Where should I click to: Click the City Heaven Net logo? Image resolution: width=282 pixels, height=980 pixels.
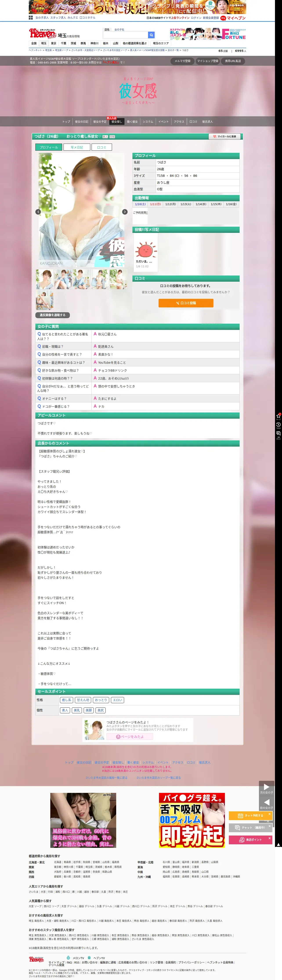coord(42,33)
